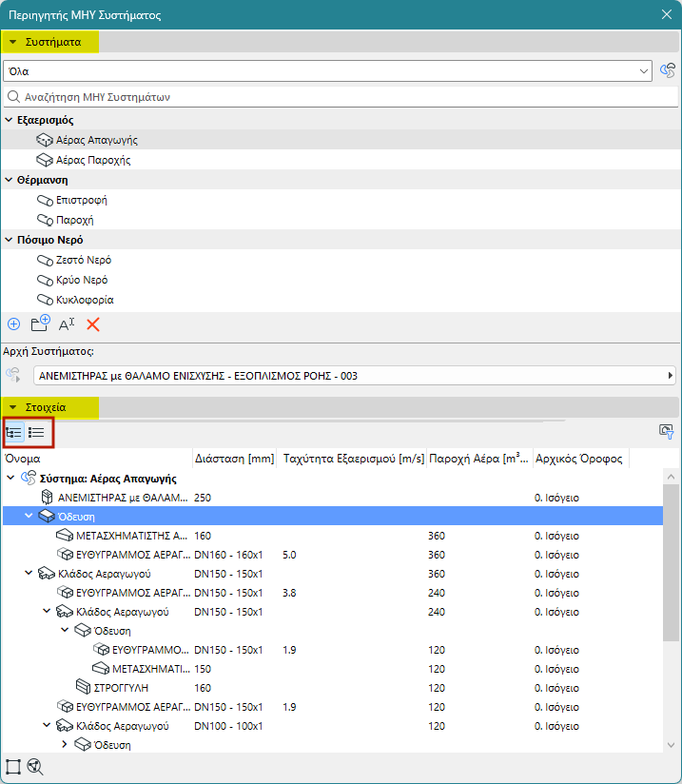Viewport: 682px width, 784px height.
Task: Select the Κρύο Νερό system
Action: 341,280
